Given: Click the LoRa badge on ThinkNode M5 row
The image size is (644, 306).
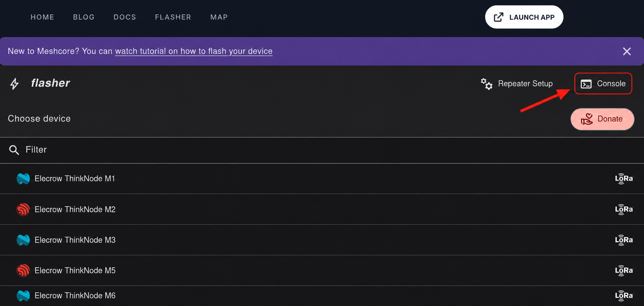Looking at the screenshot, I should [x=624, y=271].
